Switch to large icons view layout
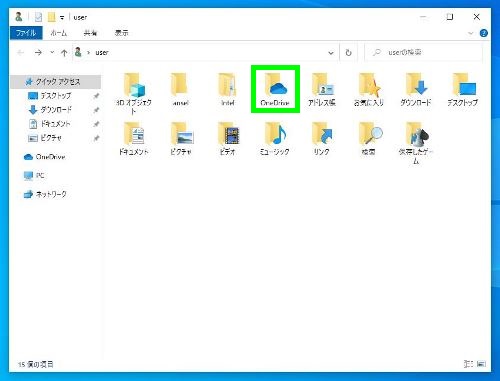Viewport: 500px width, 381px height. pos(481,364)
